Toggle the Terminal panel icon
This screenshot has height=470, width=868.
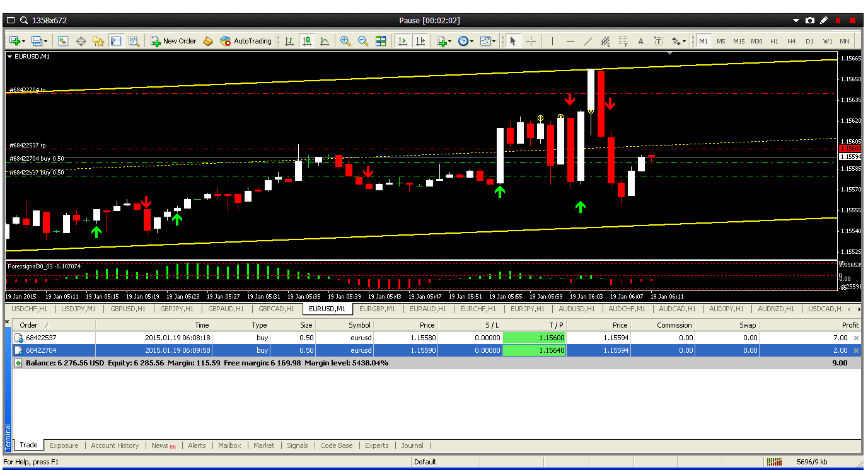point(116,41)
